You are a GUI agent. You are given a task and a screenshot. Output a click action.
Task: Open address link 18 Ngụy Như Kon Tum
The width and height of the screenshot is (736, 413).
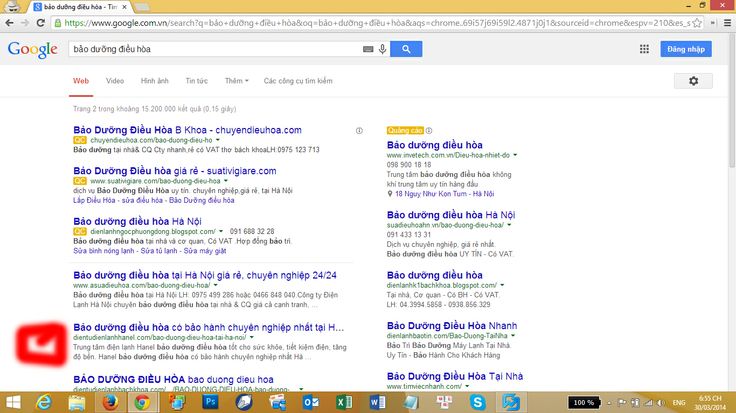click(444, 193)
